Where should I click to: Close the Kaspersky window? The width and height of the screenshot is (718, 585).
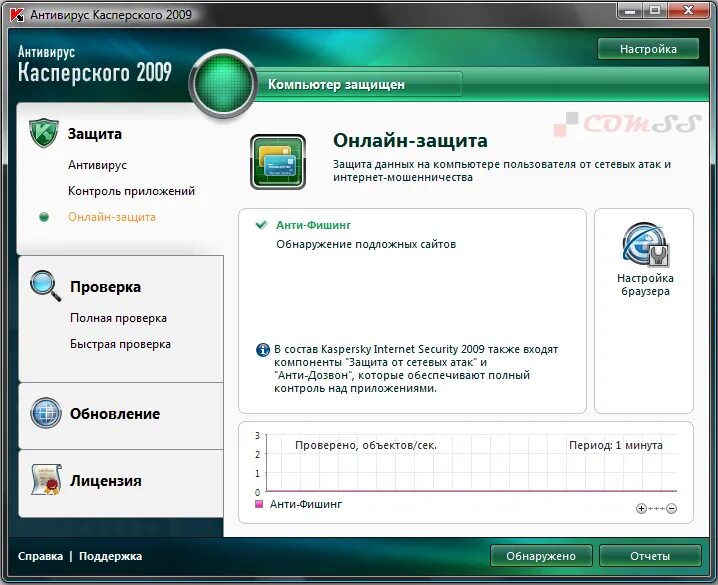(x=689, y=10)
